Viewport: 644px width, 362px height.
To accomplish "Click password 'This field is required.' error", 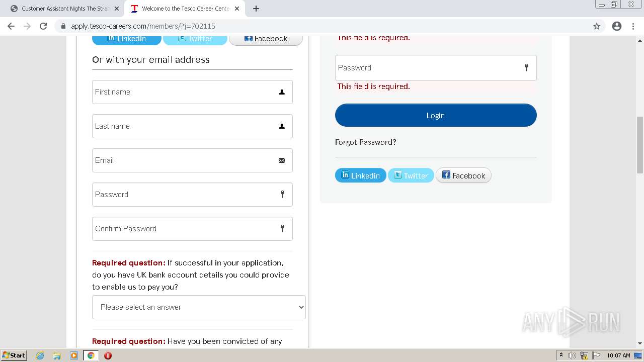I will coord(373,86).
